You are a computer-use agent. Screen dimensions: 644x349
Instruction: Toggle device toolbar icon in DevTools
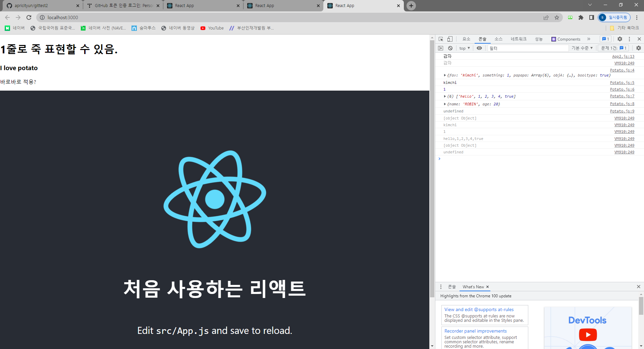point(450,39)
